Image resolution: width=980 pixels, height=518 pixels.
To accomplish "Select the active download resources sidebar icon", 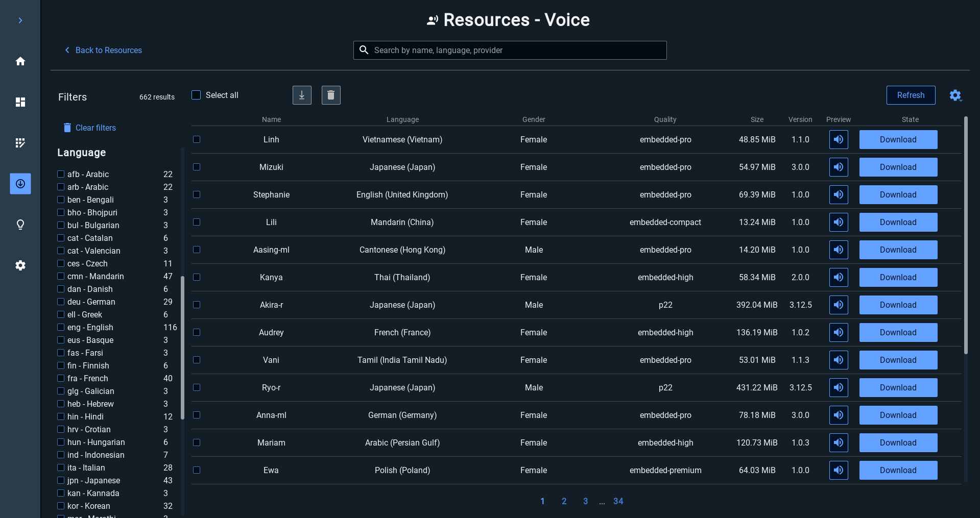I will pyautogui.click(x=20, y=184).
